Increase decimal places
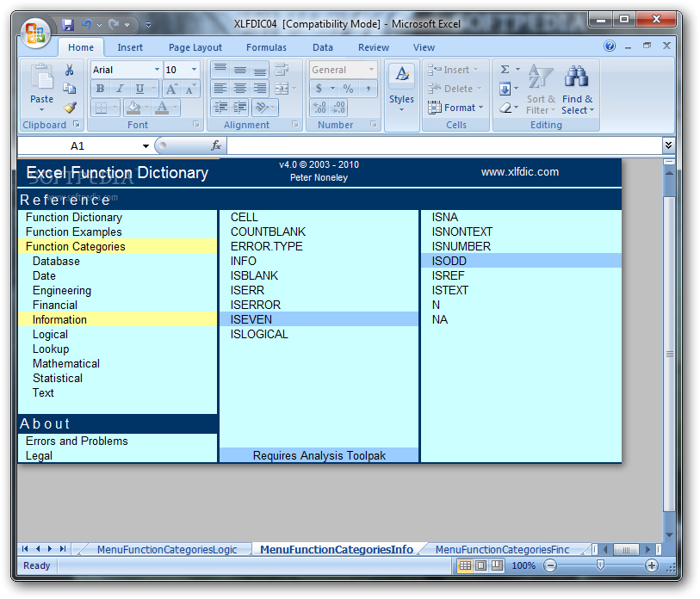This screenshot has width=700, height=599. point(319,108)
